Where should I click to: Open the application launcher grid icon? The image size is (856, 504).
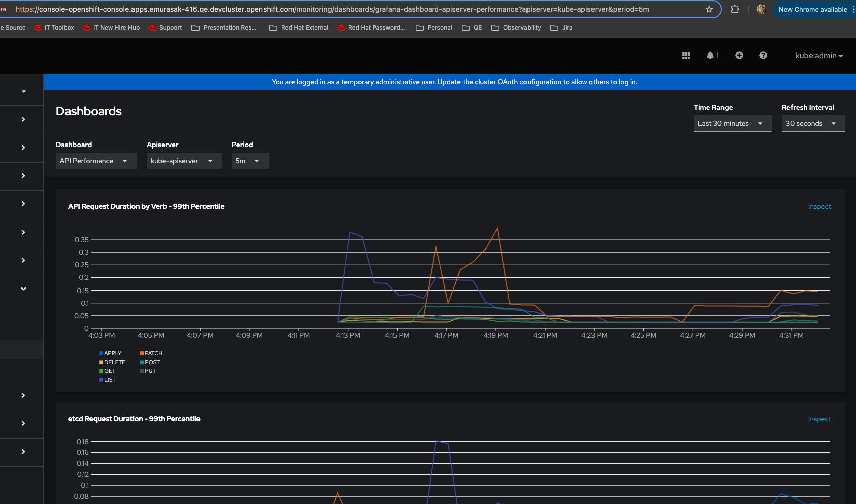(x=686, y=56)
